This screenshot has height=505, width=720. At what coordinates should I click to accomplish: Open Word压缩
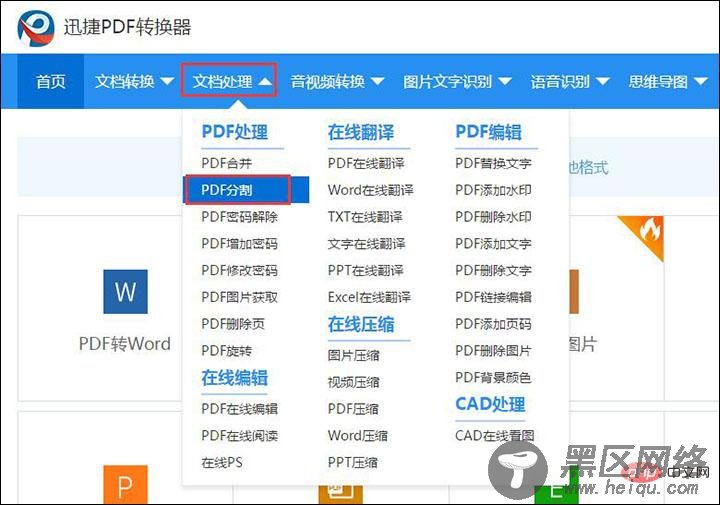(358, 435)
